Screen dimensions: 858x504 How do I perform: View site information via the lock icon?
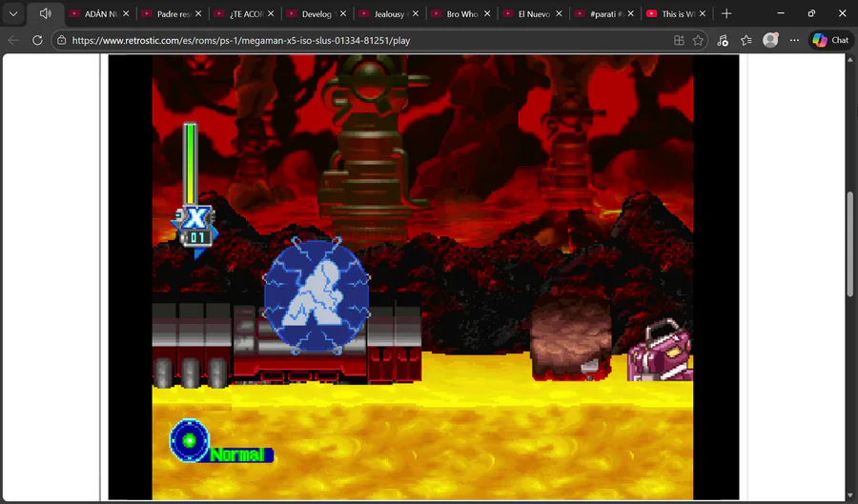62,40
